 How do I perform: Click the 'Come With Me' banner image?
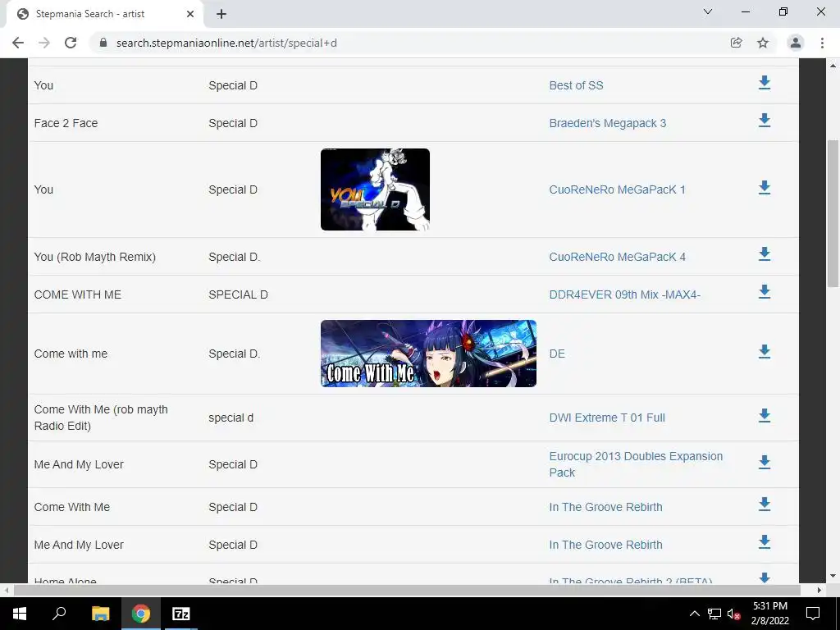pyautogui.click(x=428, y=354)
